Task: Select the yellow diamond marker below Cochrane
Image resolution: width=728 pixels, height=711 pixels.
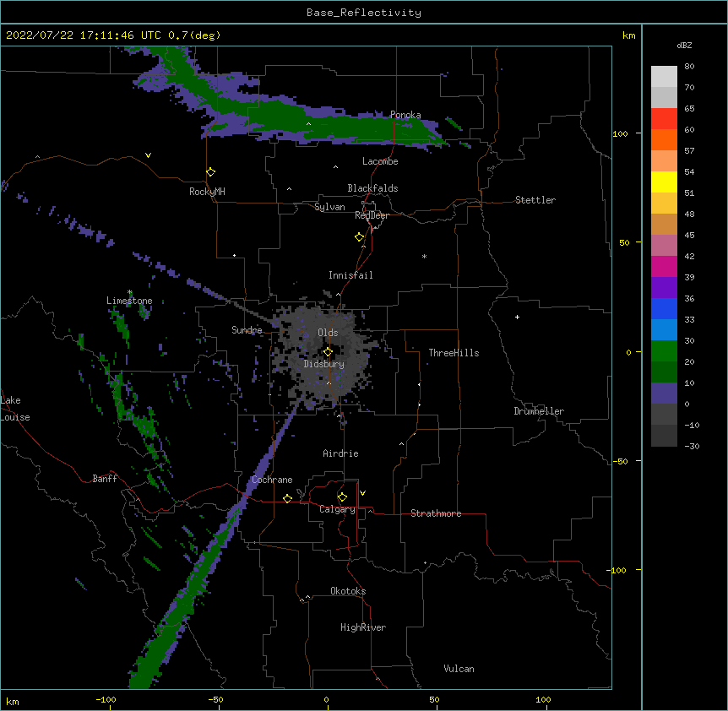Action: pos(287,498)
